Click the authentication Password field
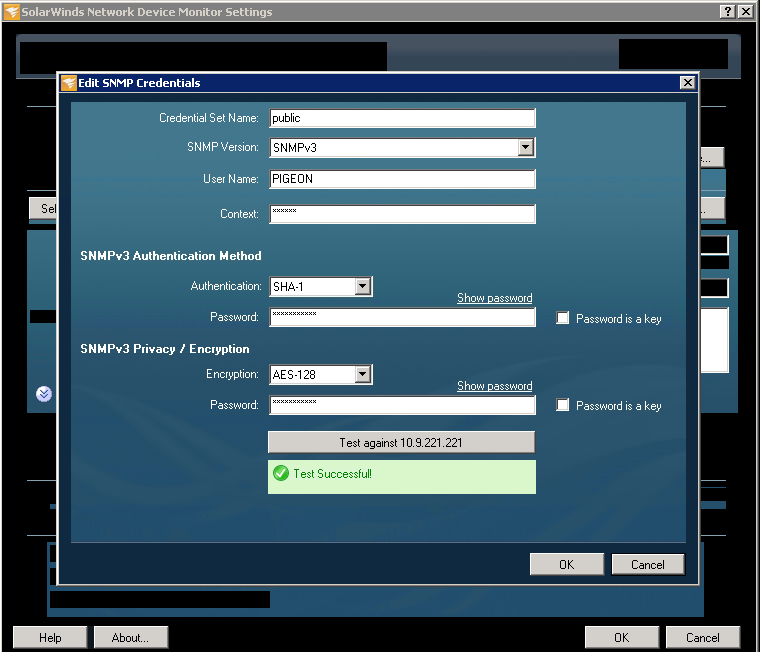Image resolution: width=760 pixels, height=652 pixels. (x=402, y=317)
